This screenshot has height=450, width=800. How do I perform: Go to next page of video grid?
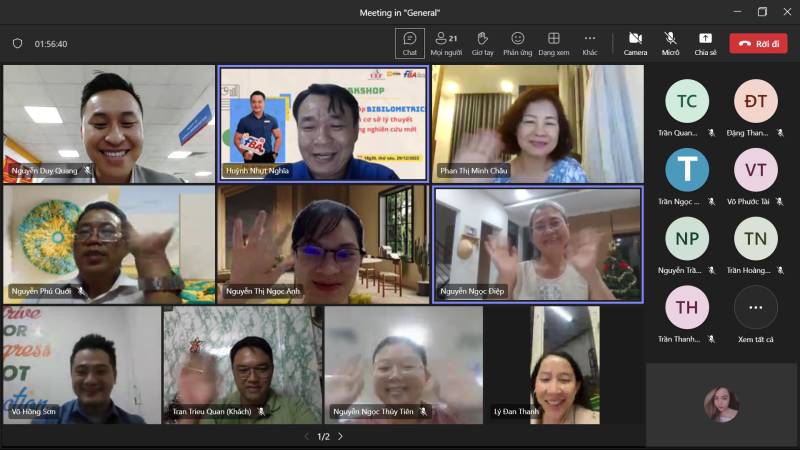click(340, 437)
